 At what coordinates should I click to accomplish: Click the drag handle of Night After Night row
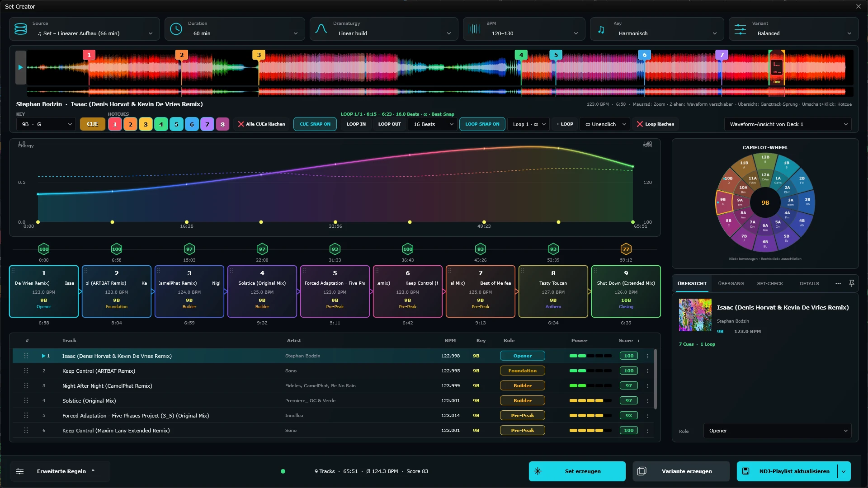point(26,386)
